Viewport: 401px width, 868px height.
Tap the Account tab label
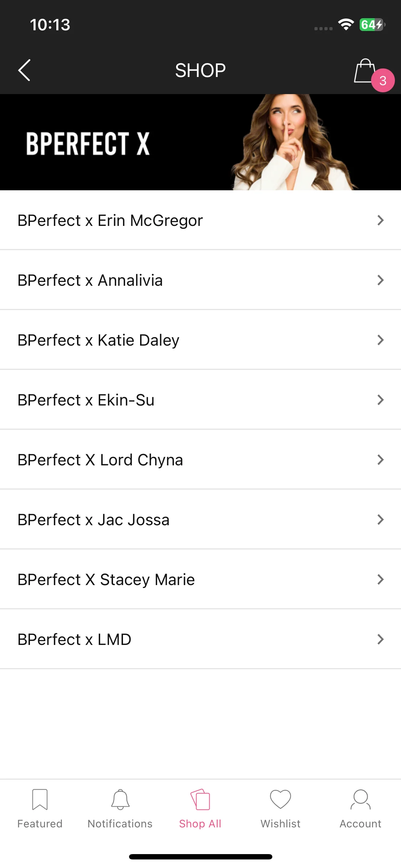point(361,824)
